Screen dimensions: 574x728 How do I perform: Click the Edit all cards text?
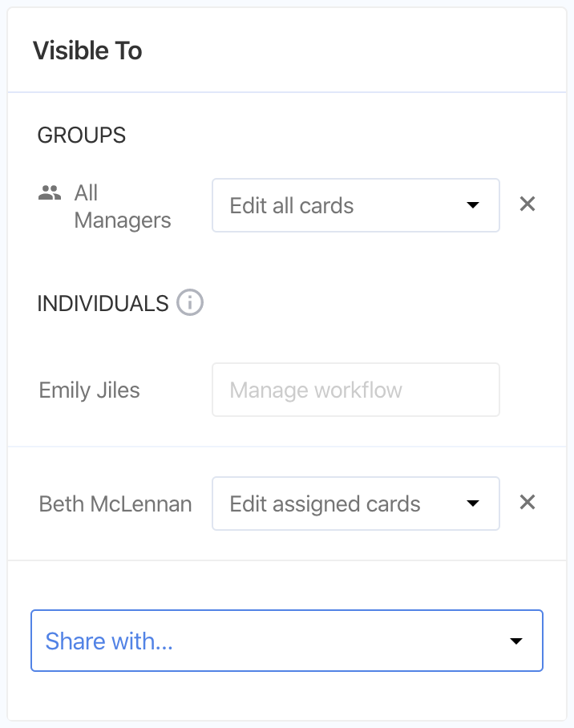[x=292, y=205]
